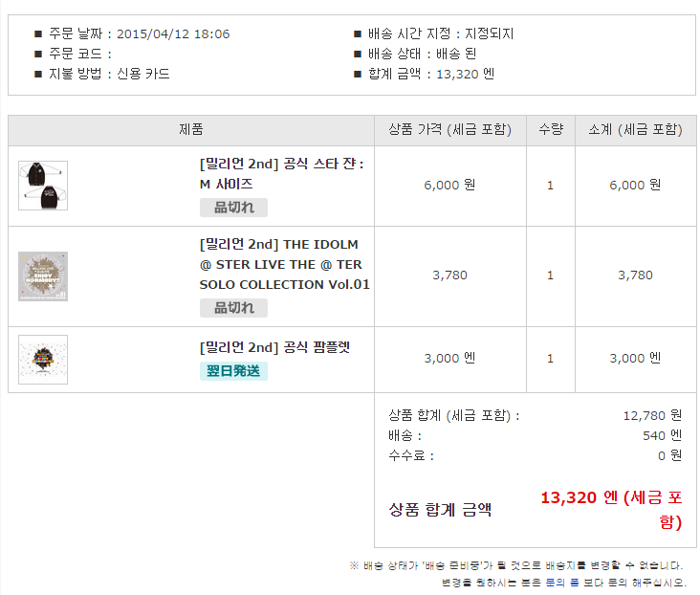Open the SOLO COLLECTION Vol.01 product title
Image resolution: width=700 pixels, height=595 pixels.
(284, 264)
